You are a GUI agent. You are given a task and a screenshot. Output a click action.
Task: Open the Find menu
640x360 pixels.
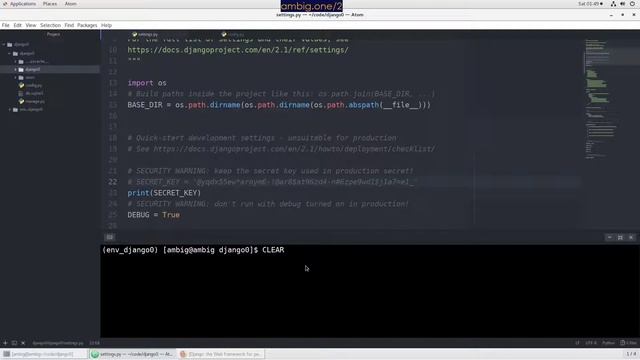click(69, 25)
